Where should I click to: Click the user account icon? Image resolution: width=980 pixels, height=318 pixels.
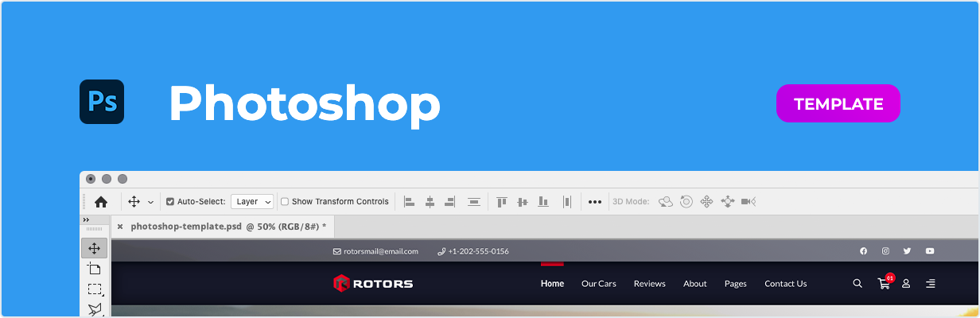pyautogui.click(x=906, y=283)
